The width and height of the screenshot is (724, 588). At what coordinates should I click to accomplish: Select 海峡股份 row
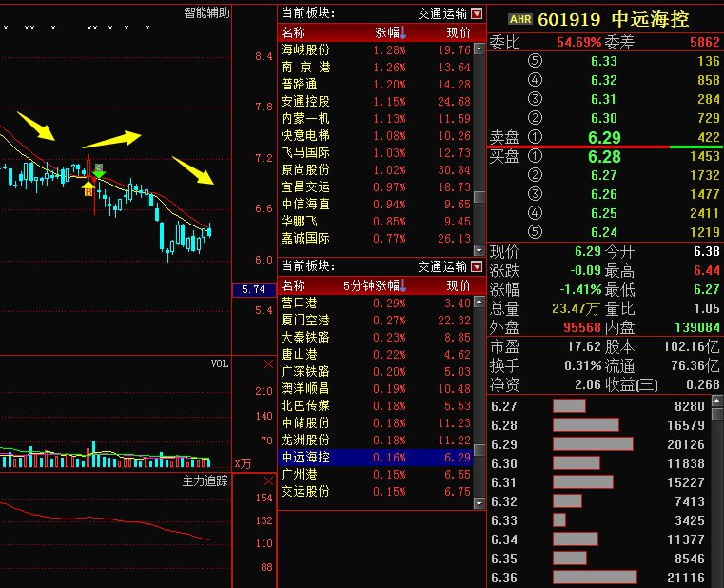pos(376,49)
